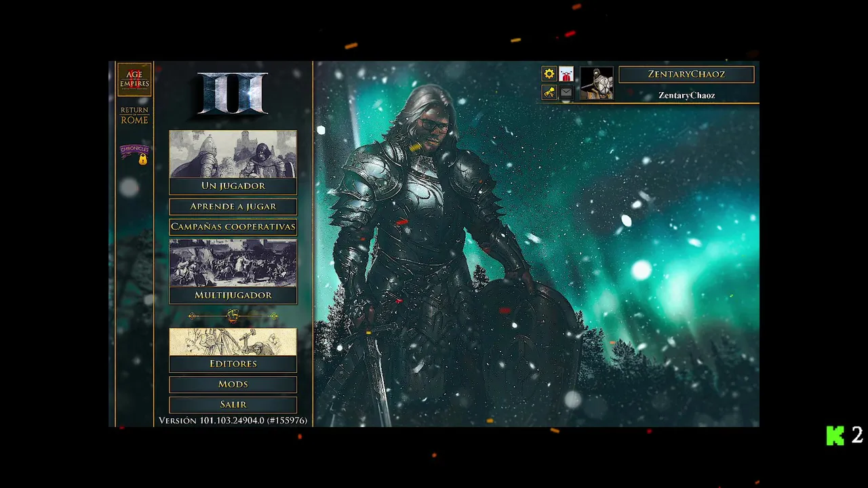The width and height of the screenshot is (868, 488).
Task: Click the player avatar portrait
Action: [597, 83]
